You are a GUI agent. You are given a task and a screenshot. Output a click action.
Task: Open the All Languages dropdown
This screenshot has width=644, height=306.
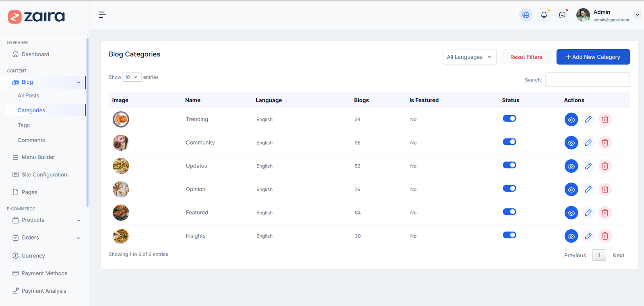point(469,57)
